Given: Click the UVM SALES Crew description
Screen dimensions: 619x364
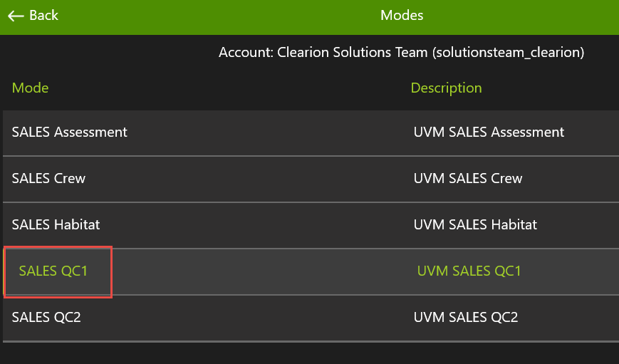Looking at the screenshot, I should click(468, 178).
